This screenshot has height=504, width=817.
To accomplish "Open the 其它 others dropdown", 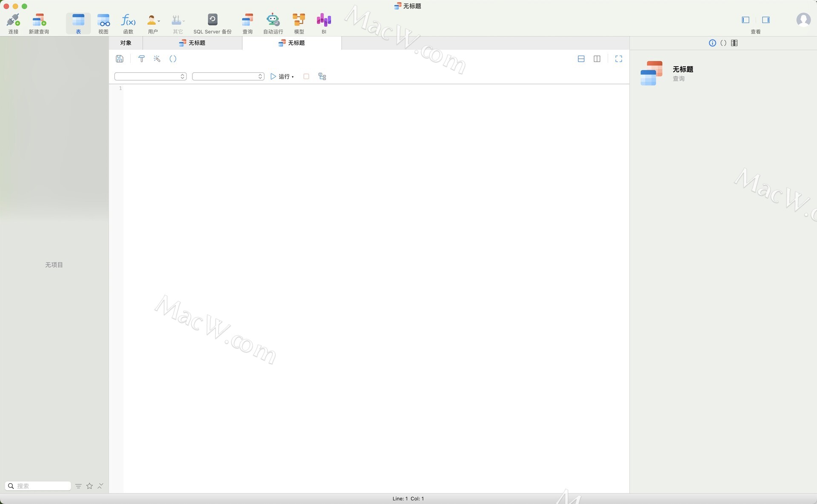I will (x=178, y=24).
